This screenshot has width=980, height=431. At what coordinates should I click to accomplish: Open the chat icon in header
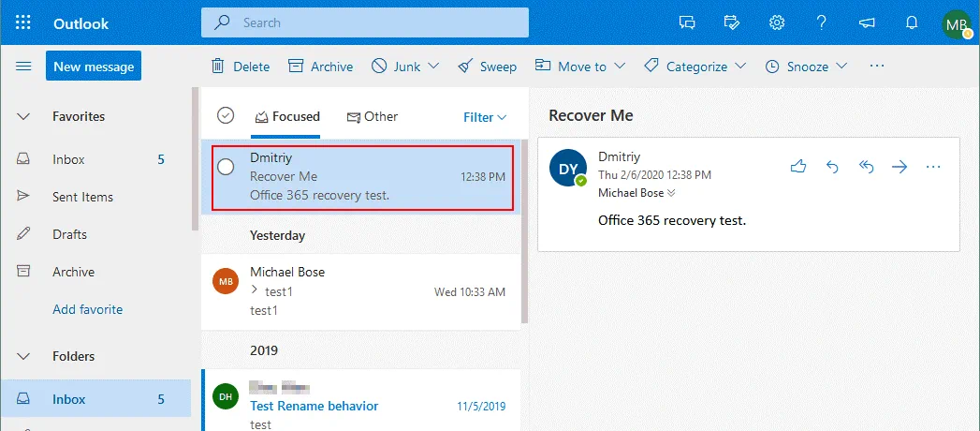tap(687, 23)
